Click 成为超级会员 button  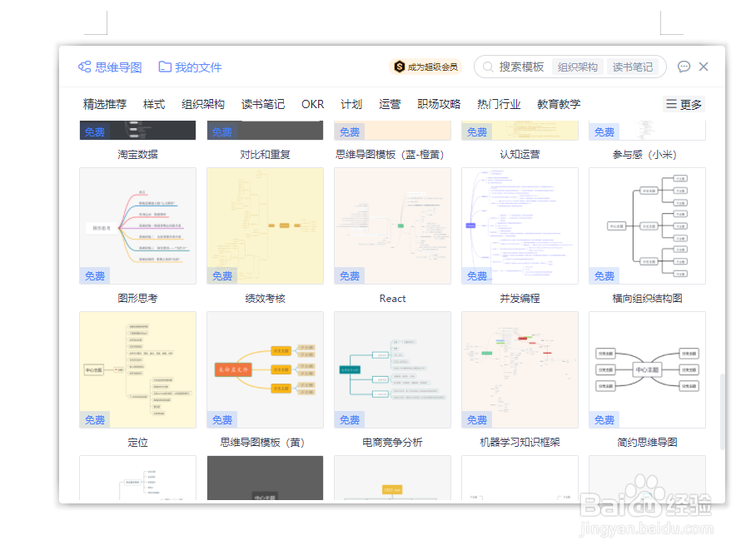(x=425, y=67)
